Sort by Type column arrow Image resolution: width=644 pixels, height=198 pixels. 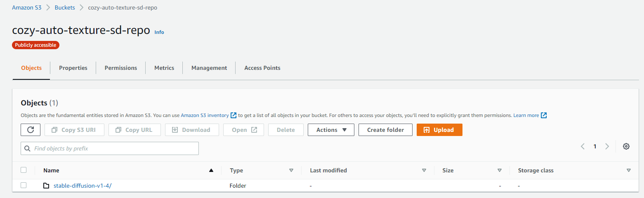tap(291, 170)
